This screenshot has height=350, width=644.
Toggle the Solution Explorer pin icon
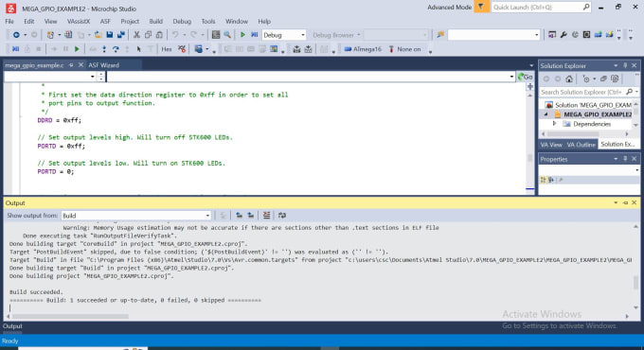click(x=625, y=65)
